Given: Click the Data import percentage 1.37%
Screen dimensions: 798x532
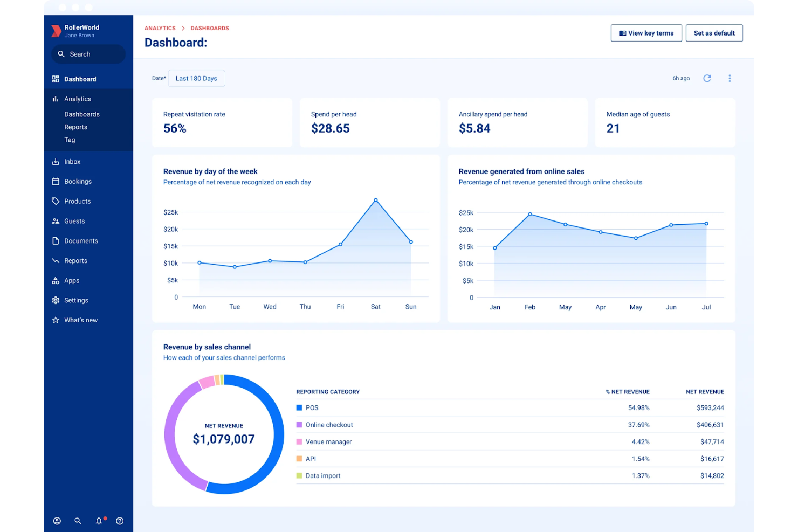Looking at the screenshot, I should pyautogui.click(x=641, y=476).
